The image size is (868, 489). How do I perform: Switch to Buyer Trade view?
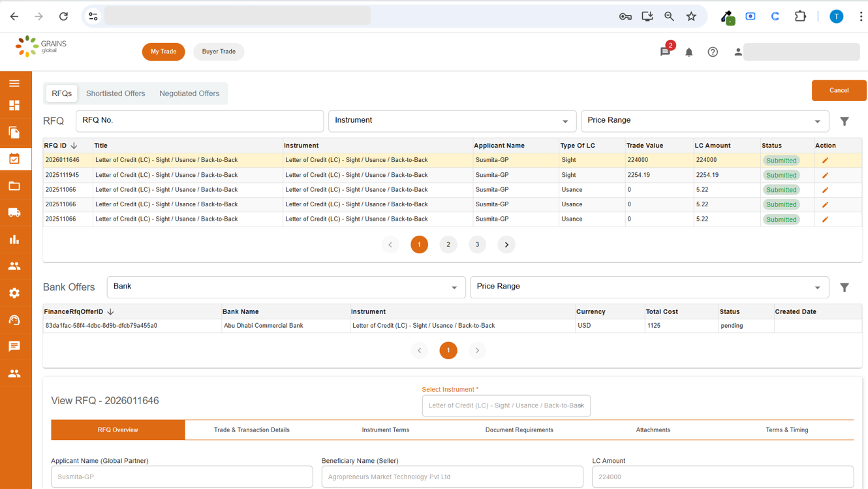coord(219,52)
